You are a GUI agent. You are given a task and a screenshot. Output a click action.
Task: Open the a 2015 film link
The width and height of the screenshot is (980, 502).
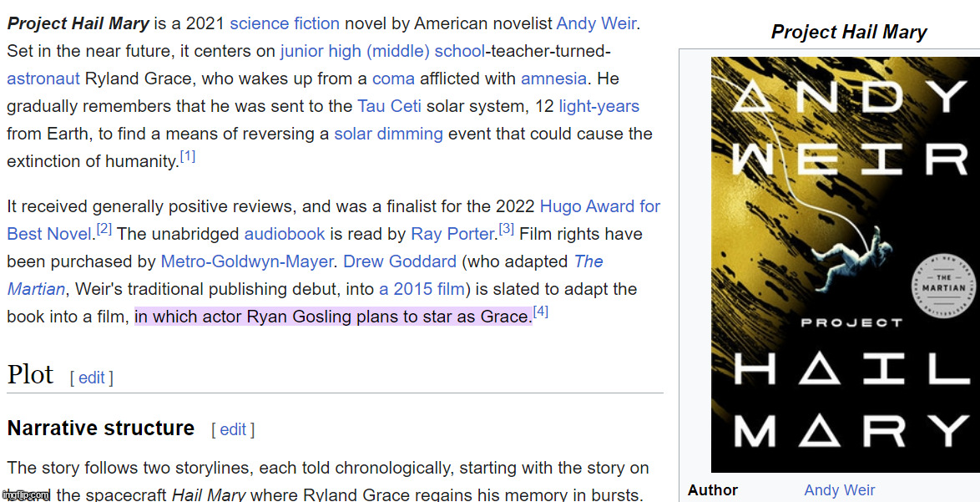(x=422, y=289)
